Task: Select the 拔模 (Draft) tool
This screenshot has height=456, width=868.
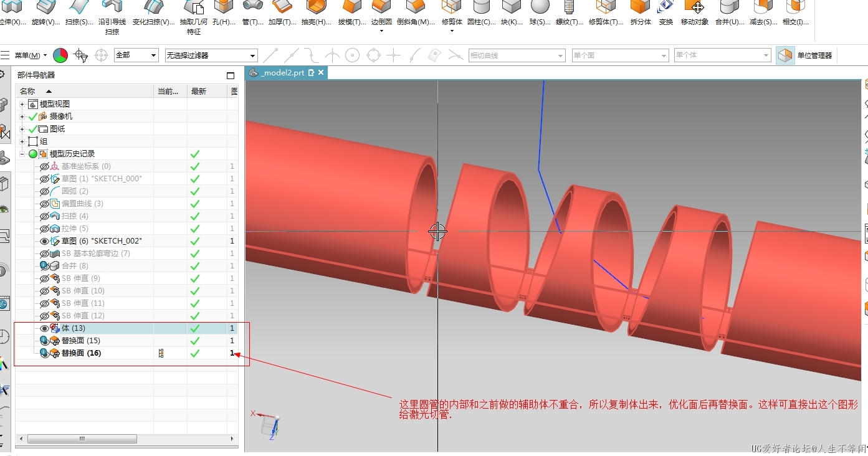Action: 352,14
